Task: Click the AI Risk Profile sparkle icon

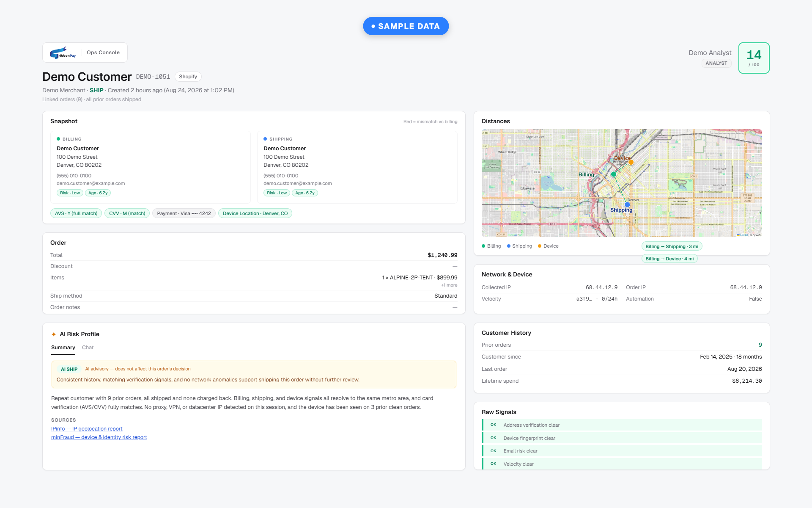Action: tap(54, 334)
